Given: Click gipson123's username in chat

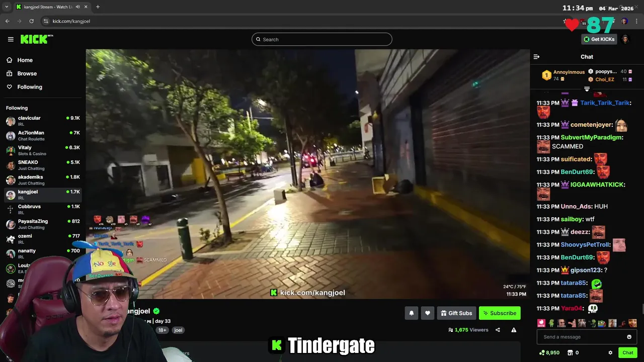Looking at the screenshot, I should (x=586, y=270).
